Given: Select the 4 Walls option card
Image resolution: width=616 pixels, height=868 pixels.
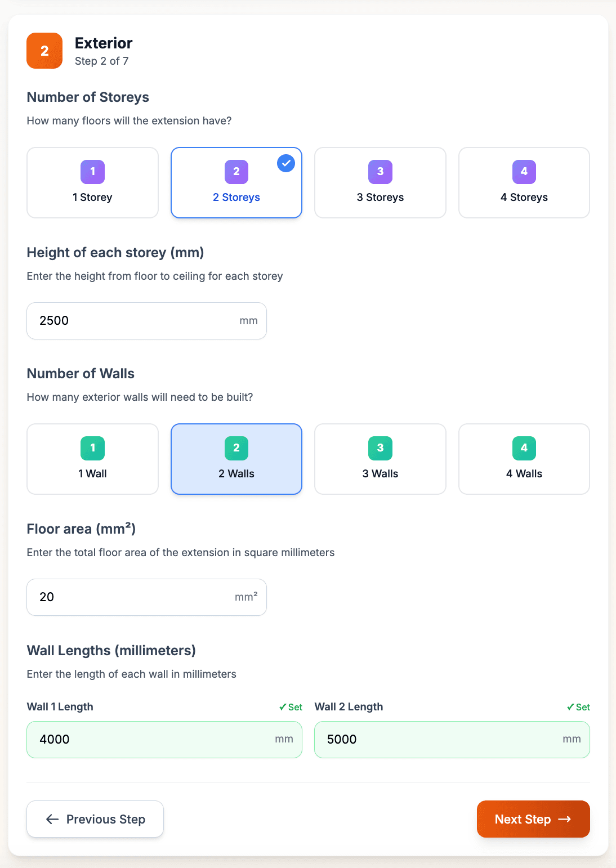Looking at the screenshot, I should pos(524,459).
